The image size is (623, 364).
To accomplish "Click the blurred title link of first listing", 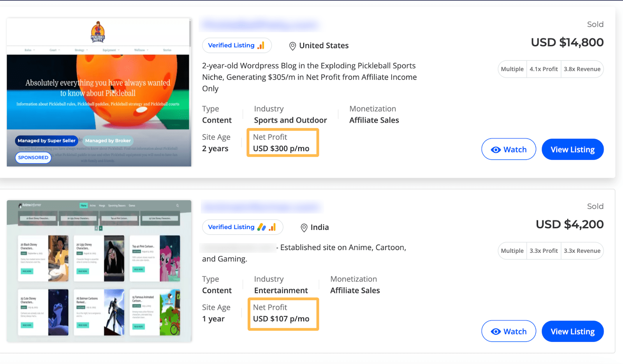I will tap(260, 25).
